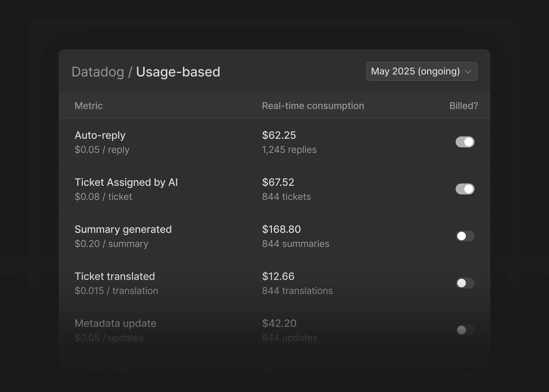Click the 844 tickets count
The image size is (549, 392).
(x=286, y=197)
